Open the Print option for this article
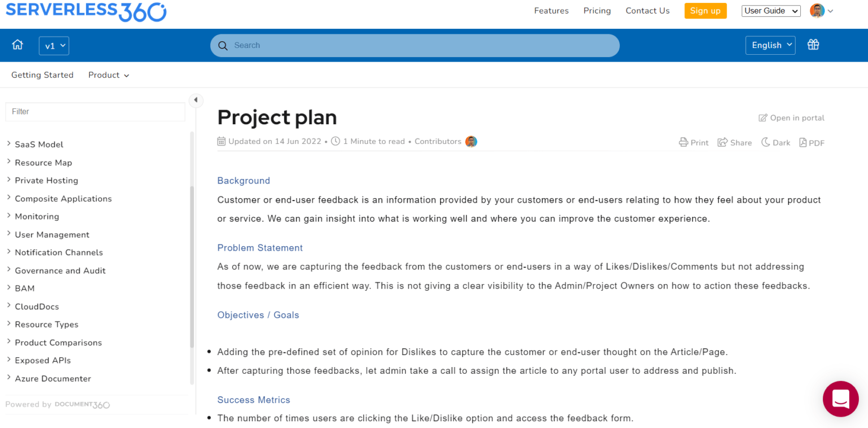The width and height of the screenshot is (868, 428). click(x=693, y=142)
